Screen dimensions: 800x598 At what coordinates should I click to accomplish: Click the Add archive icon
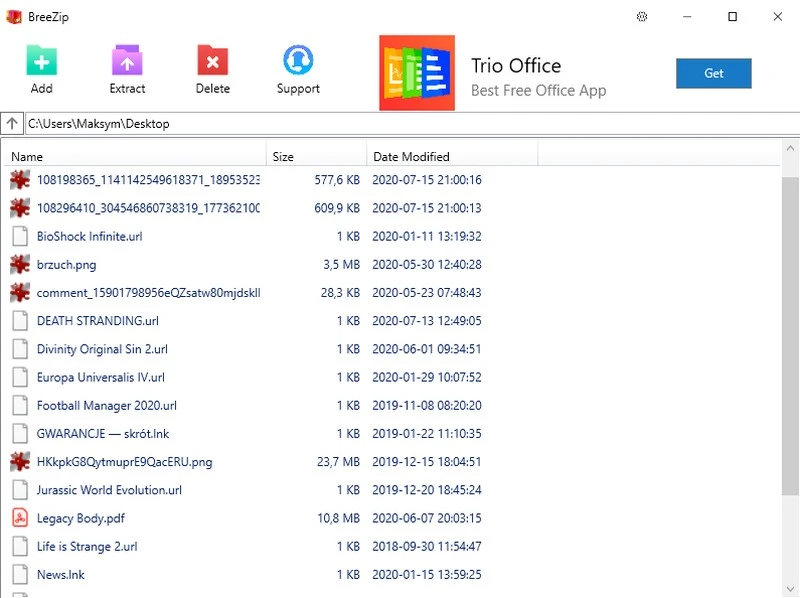click(41, 60)
